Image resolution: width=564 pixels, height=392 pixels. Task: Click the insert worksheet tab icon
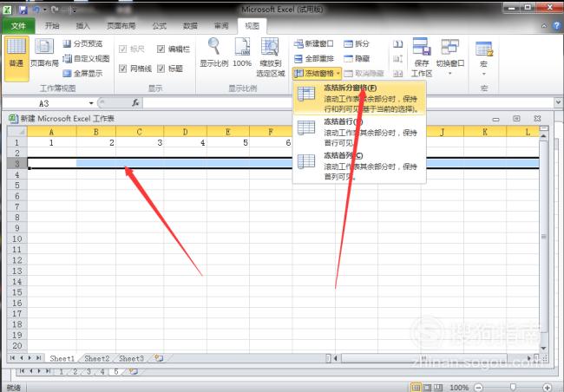(x=159, y=358)
